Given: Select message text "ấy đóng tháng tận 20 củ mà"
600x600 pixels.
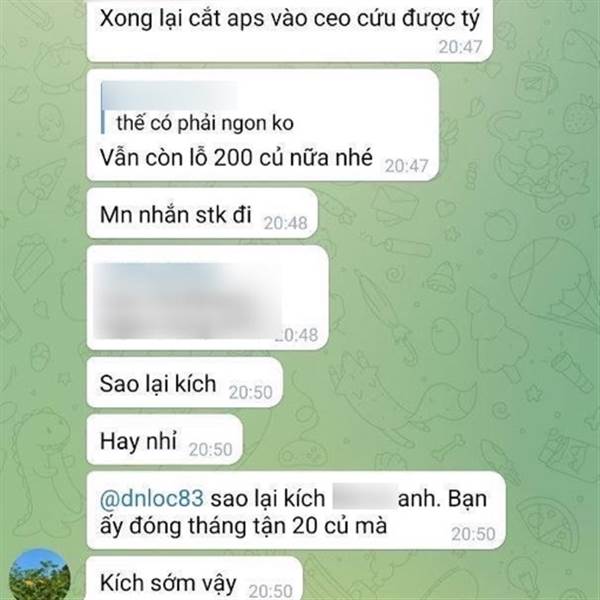Looking at the screenshot, I should pos(243,525).
